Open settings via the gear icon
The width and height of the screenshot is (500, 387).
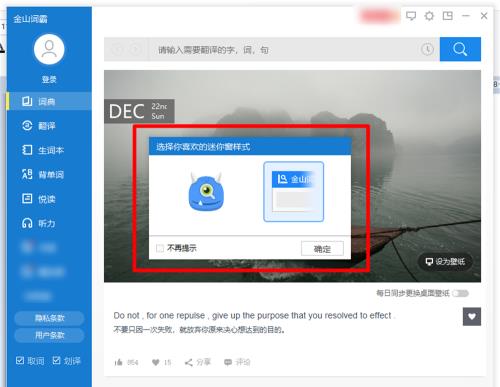tap(429, 16)
